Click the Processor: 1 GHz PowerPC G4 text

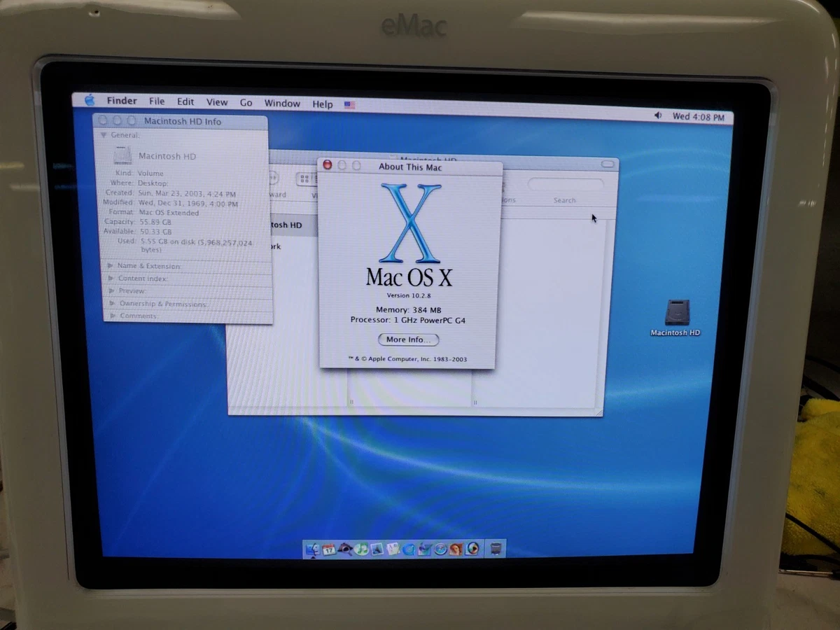(408, 320)
